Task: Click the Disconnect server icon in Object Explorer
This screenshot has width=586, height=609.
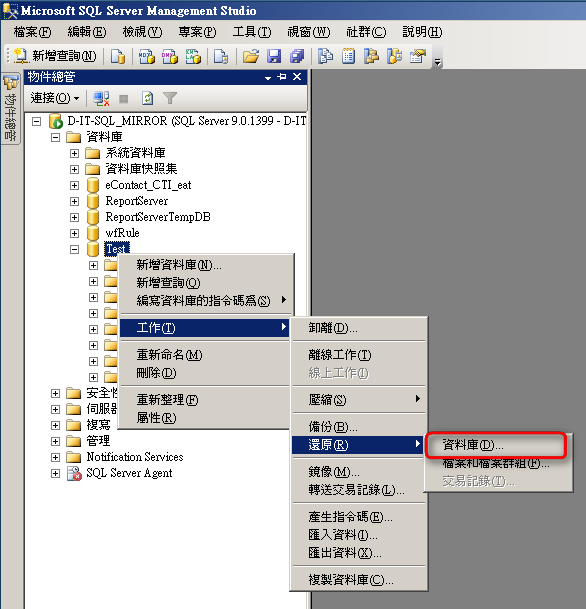Action: (101, 99)
